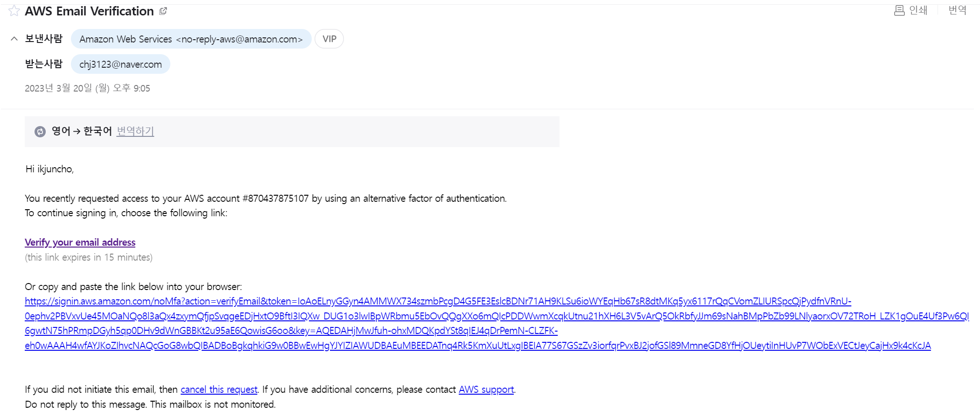Open the Verify your email address link
The width and height of the screenshot is (980, 418).
click(80, 242)
